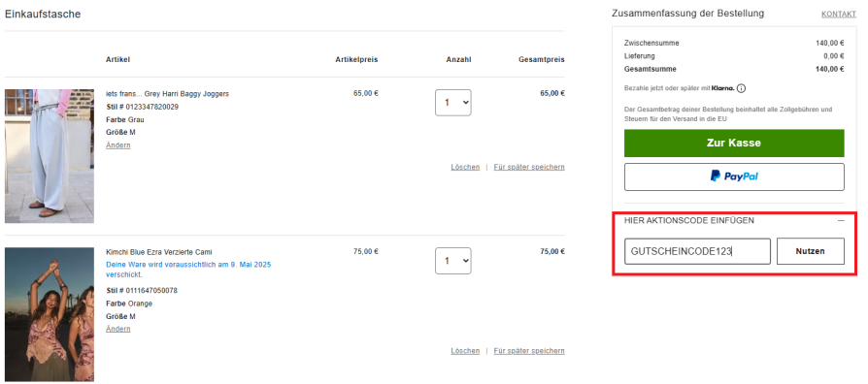Click the Klarna logo text

(723, 88)
